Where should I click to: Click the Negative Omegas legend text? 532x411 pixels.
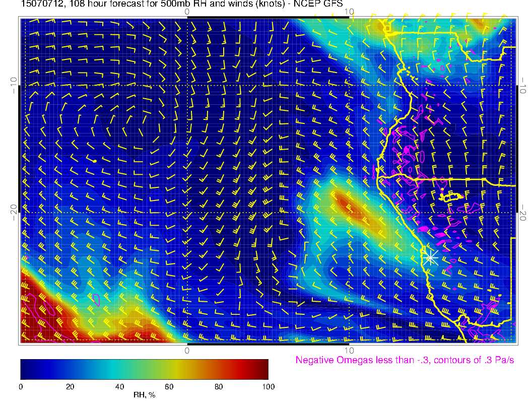[405, 360]
